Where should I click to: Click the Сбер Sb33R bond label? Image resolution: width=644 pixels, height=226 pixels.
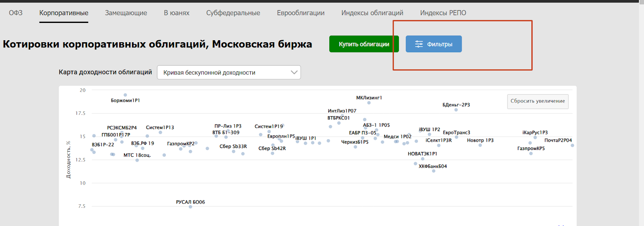point(233,146)
